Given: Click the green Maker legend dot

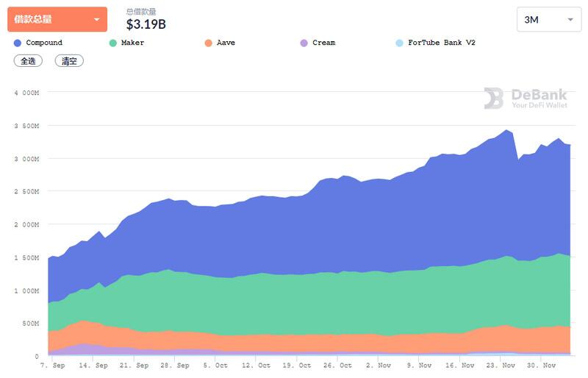Looking at the screenshot, I should (113, 43).
